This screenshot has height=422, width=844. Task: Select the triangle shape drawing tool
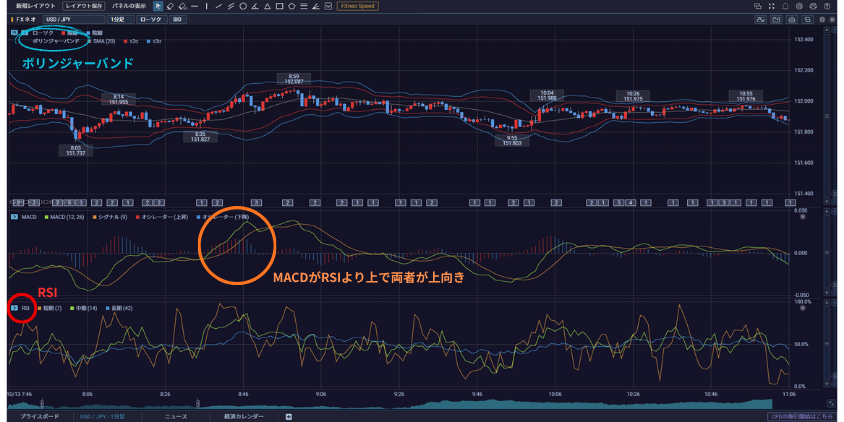tap(266, 6)
